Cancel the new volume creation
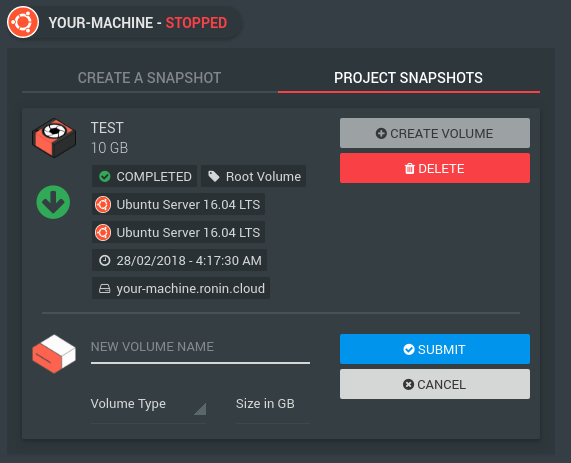Image resolution: width=571 pixels, height=463 pixels. pos(435,384)
